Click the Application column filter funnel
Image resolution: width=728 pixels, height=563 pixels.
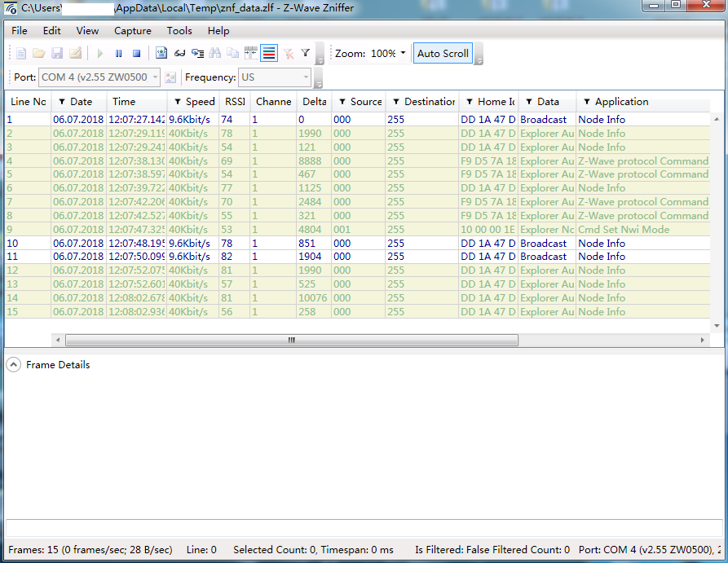(586, 102)
